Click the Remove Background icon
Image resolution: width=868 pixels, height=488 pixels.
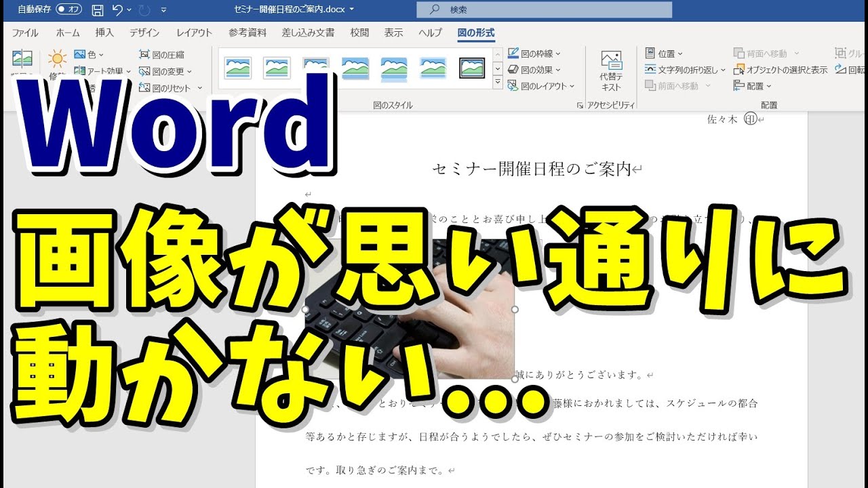pyautogui.click(x=22, y=58)
